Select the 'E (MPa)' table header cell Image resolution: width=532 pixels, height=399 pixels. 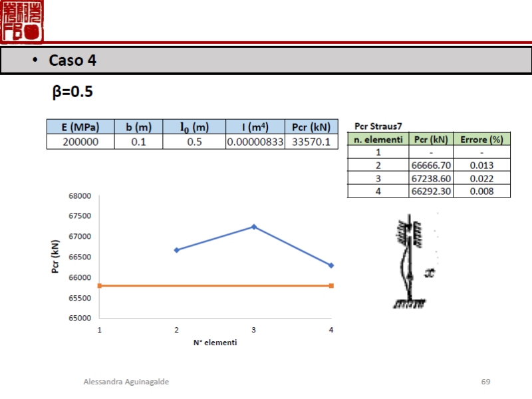(x=80, y=127)
